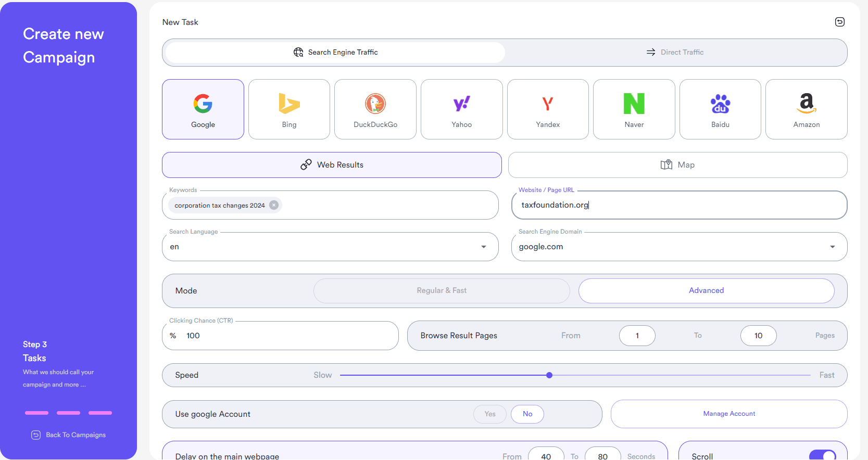
Task: Click the 'Slow' speed label
Action: click(x=323, y=375)
